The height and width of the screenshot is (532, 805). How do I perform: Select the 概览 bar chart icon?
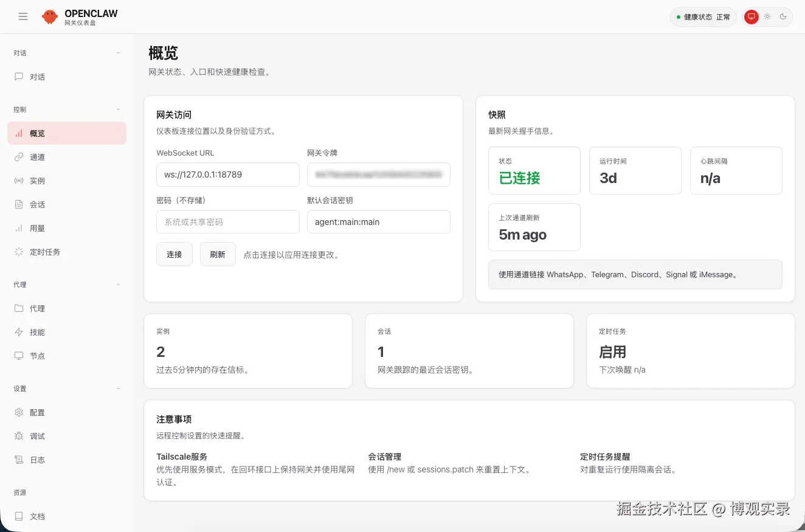[x=19, y=133]
